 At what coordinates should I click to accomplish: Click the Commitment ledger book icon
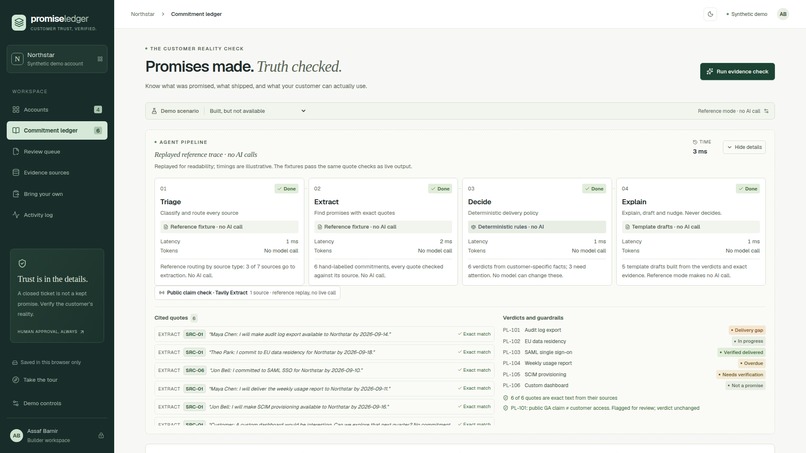[x=16, y=131]
